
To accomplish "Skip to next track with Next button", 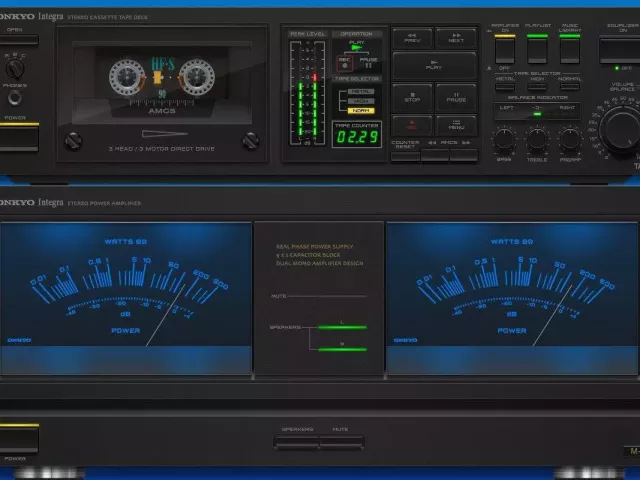I will (456, 39).
